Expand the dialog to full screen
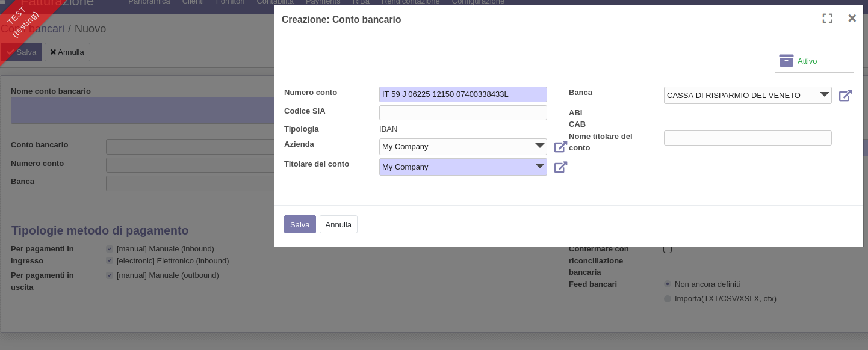Screen dimensions: 868x350 click(827, 19)
